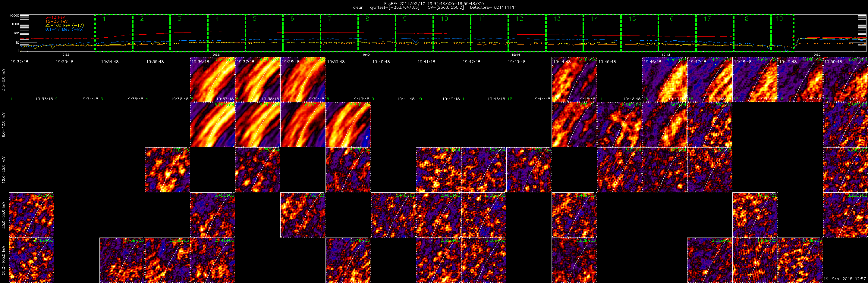Screen dimensions: 868x283
Task: Open the 25-50 keV image labeled 2.41E+03
Action: [x=393, y=215]
